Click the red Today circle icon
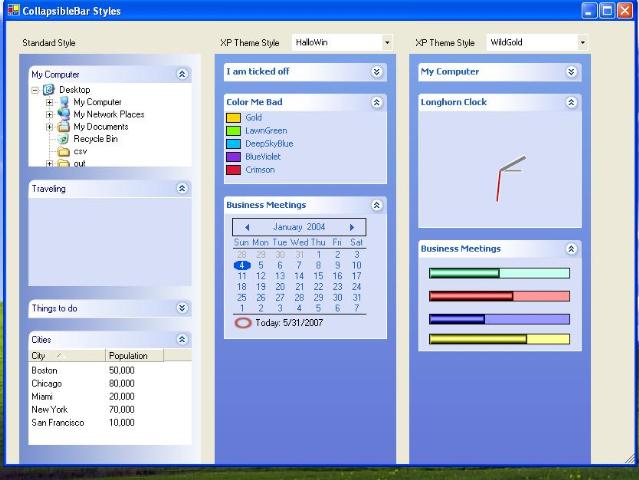This screenshot has width=639, height=480. pyautogui.click(x=243, y=323)
